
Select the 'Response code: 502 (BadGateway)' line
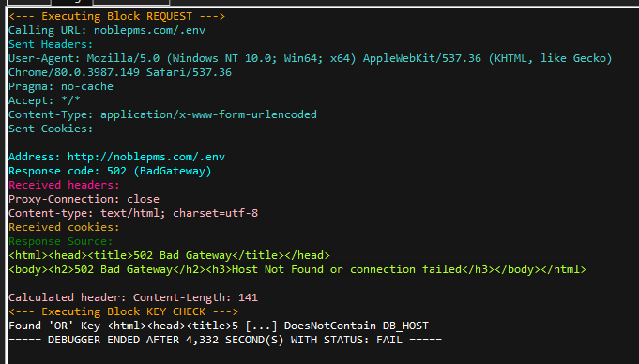110,171
